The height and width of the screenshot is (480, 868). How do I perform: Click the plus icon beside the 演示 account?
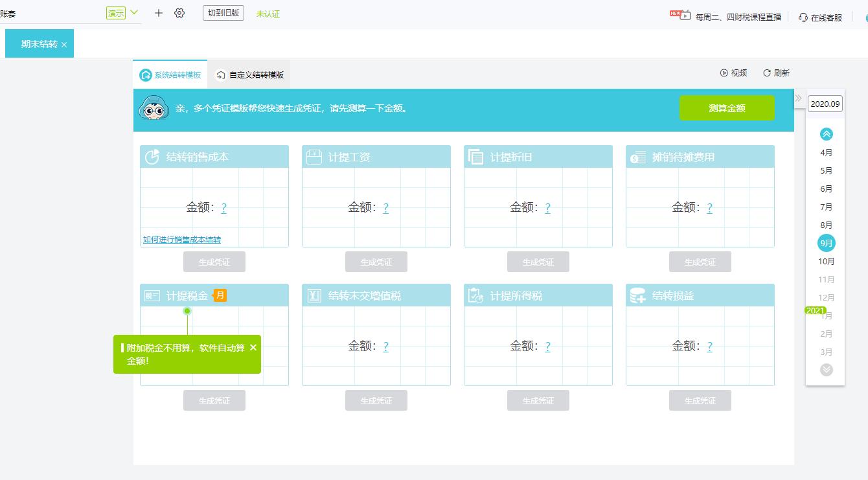pyautogui.click(x=158, y=12)
